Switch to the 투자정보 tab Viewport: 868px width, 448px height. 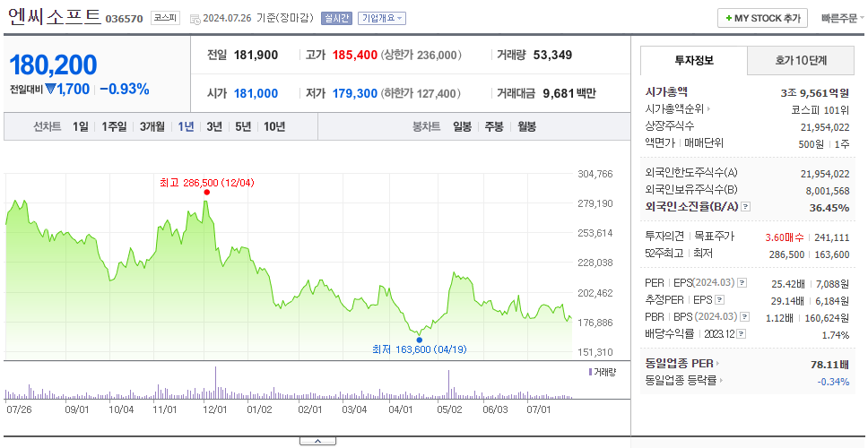coord(694,60)
